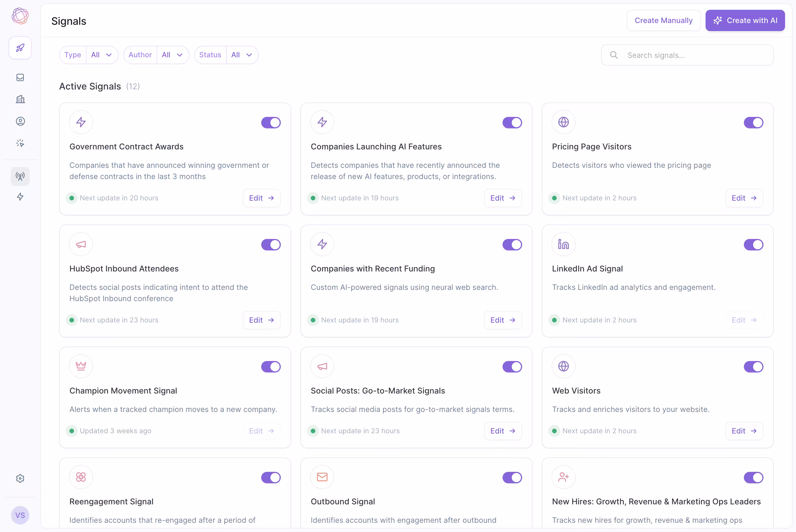Click the Create Manually button
The image size is (796, 532).
(663, 20)
